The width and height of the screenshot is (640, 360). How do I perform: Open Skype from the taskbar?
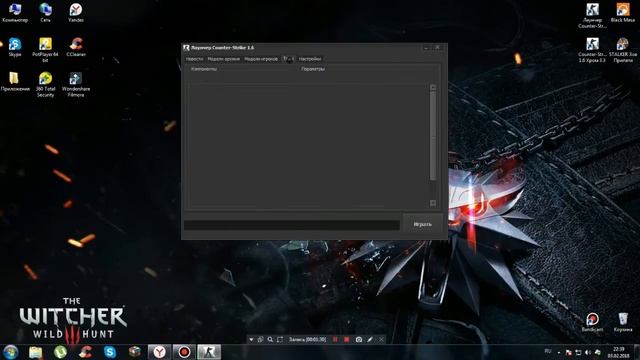[110, 352]
